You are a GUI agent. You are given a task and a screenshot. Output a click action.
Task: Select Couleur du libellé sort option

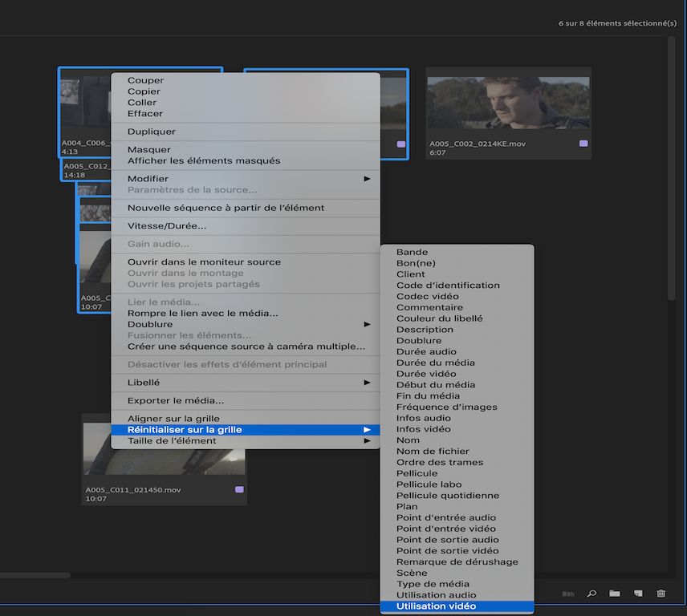tap(457, 318)
